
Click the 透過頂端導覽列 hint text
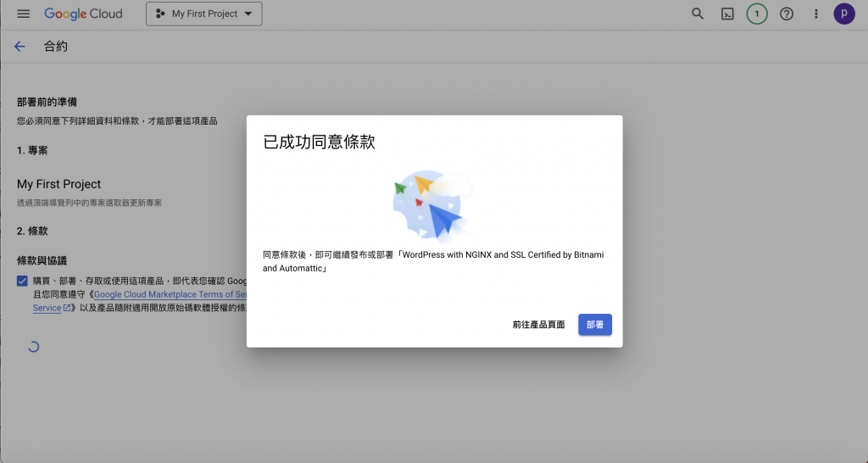[89, 203]
